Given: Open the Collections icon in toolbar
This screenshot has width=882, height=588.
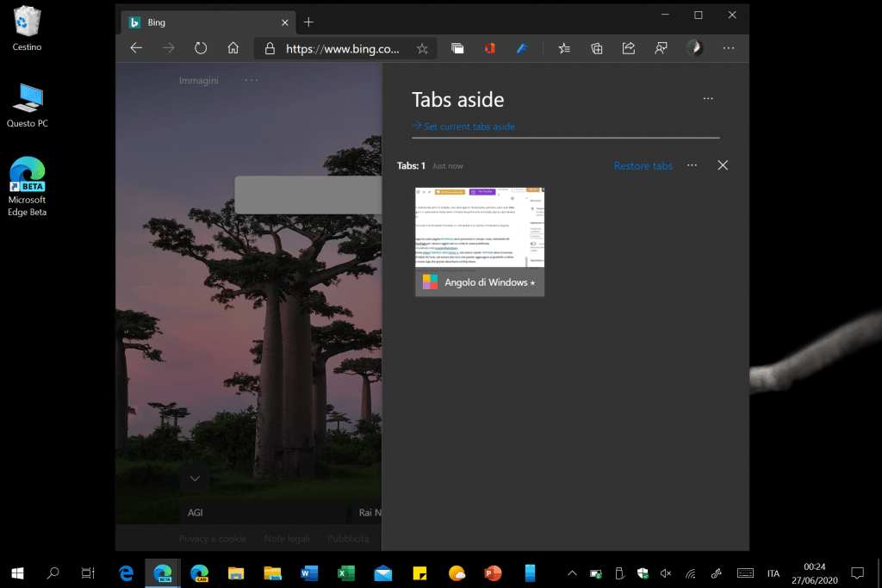Looking at the screenshot, I should click(x=597, y=48).
